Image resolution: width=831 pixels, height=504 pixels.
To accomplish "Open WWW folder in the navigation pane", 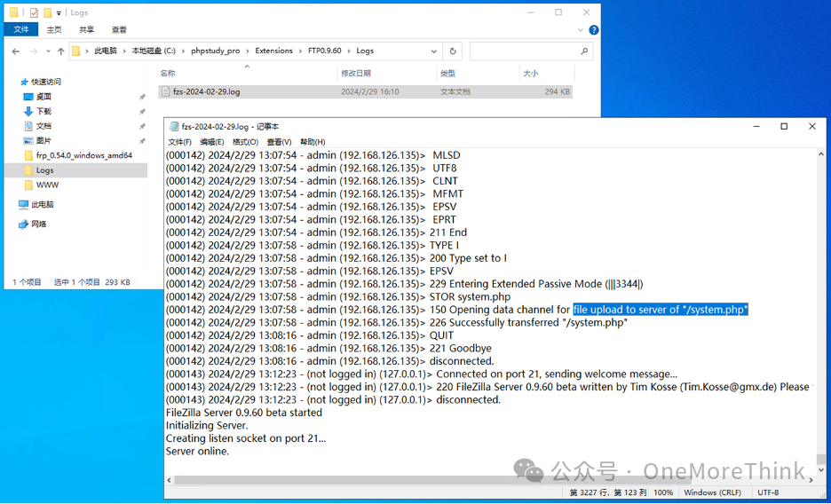I will (x=47, y=185).
